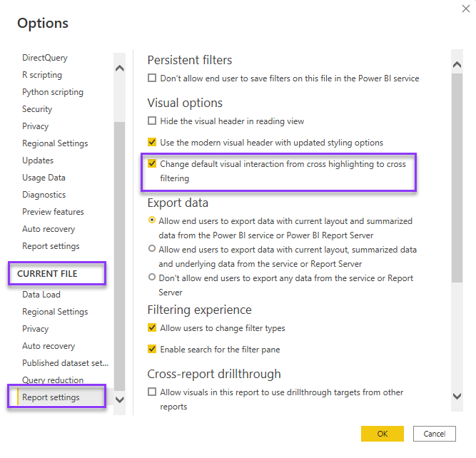Select global Auto recovery above Report settings
The width and height of the screenshot is (476, 458).
tap(49, 229)
